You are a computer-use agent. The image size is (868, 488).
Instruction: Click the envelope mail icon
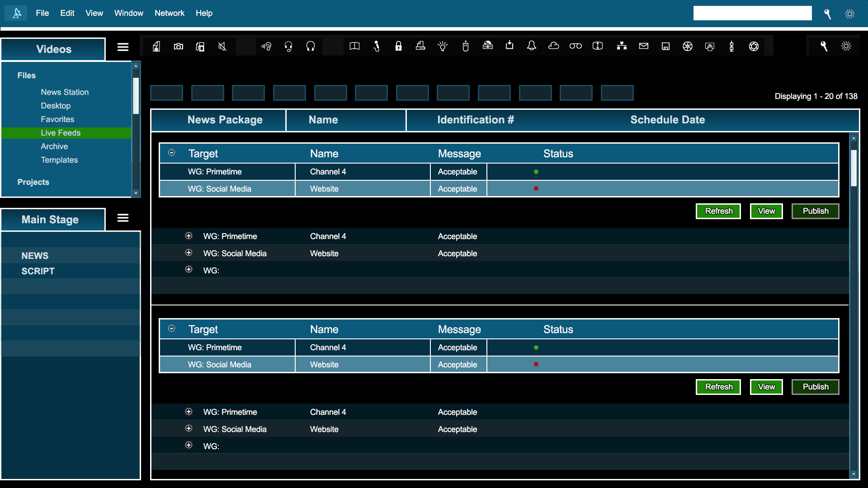click(x=643, y=46)
